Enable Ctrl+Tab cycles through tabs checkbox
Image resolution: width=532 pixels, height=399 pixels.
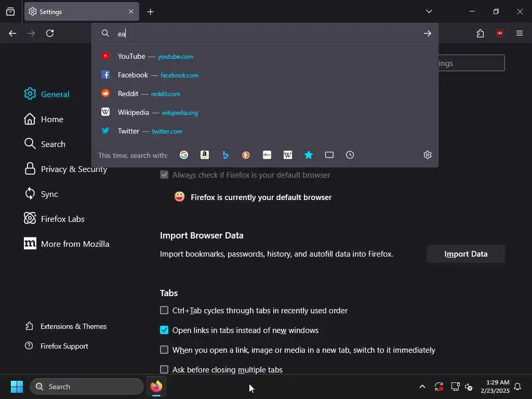coord(164,310)
